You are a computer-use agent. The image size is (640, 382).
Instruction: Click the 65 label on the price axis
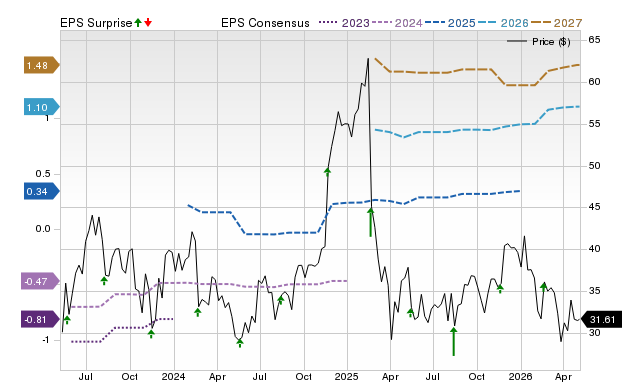pyautogui.click(x=594, y=40)
